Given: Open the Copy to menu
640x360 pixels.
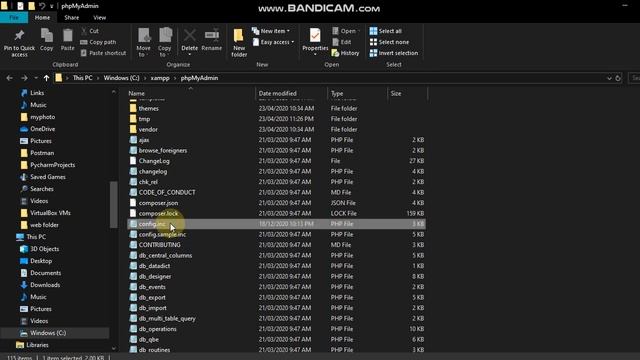Looking at the screenshot, I should click(x=165, y=42).
